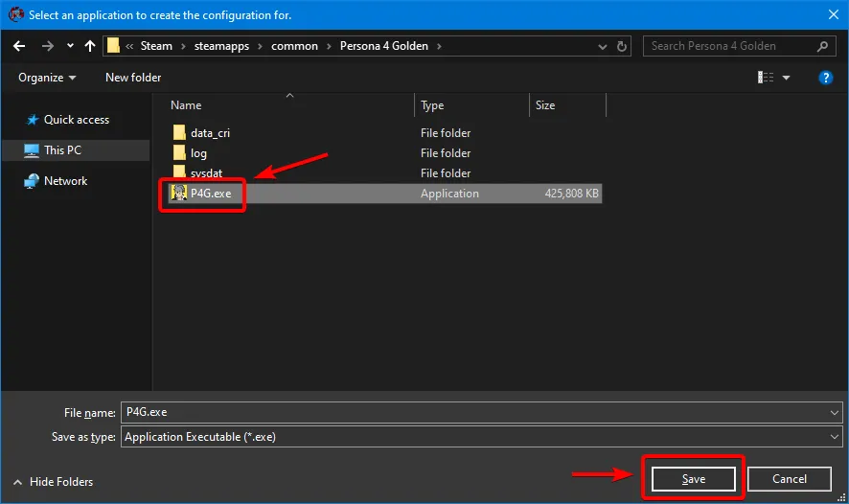849x504 pixels.
Task: Sort by the Size column header
Action: coord(567,105)
